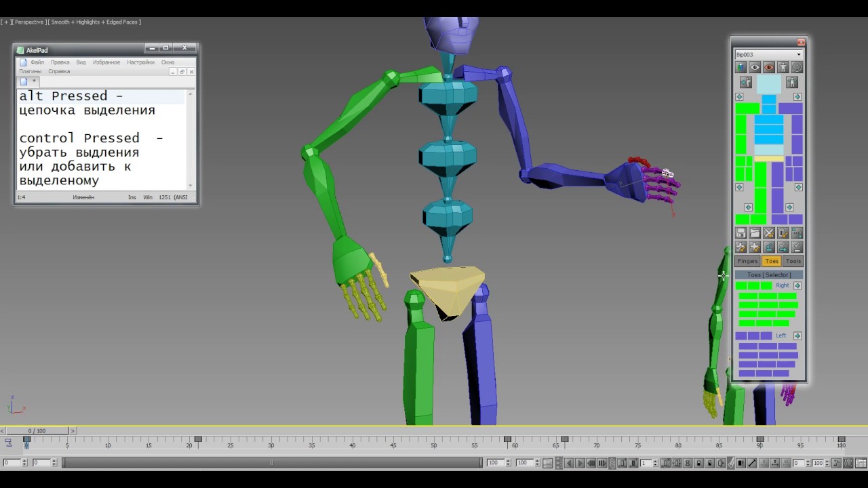The image size is (868, 488).
Task: Open the Вид menu in AkelPad
Action: point(81,62)
